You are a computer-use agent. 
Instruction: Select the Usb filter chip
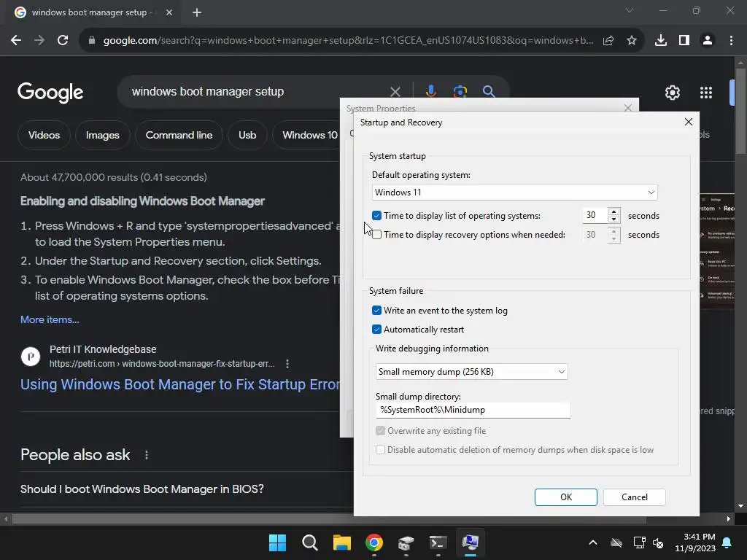pyautogui.click(x=247, y=135)
